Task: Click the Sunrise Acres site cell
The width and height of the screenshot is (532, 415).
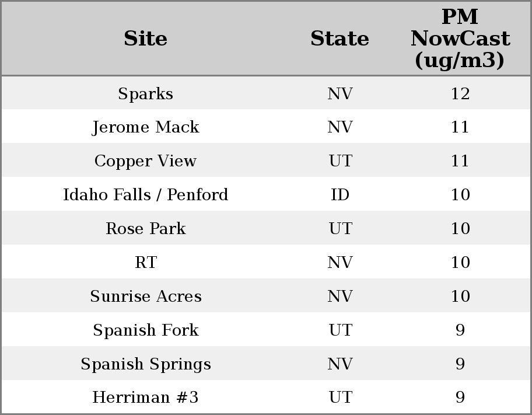Action: click(145, 297)
